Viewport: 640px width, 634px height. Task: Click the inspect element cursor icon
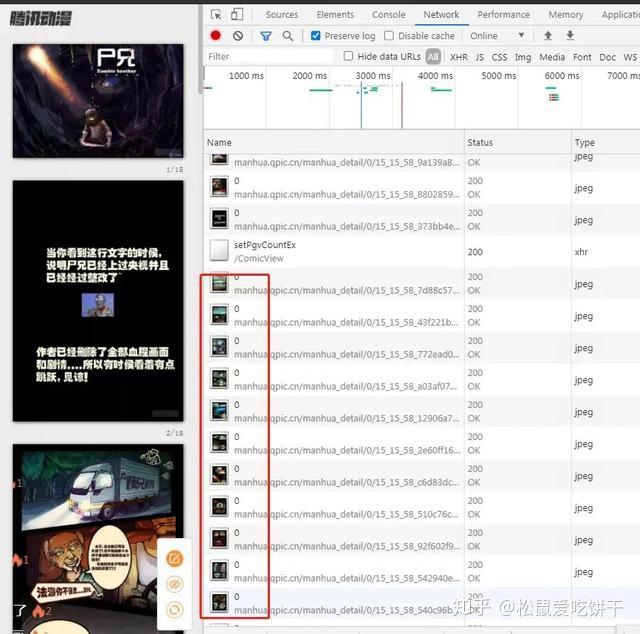point(216,15)
